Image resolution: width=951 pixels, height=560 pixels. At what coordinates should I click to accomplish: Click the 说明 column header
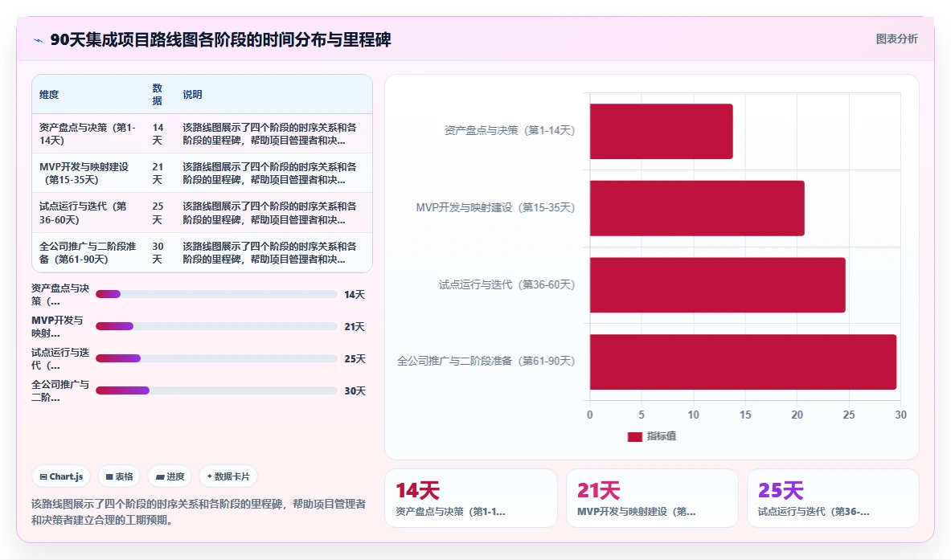click(x=192, y=95)
